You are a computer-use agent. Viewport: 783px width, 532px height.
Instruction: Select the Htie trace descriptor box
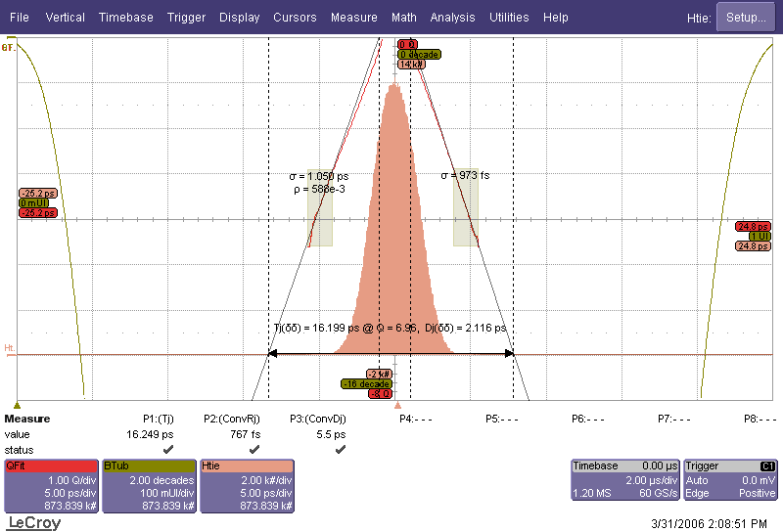tap(248, 486)
